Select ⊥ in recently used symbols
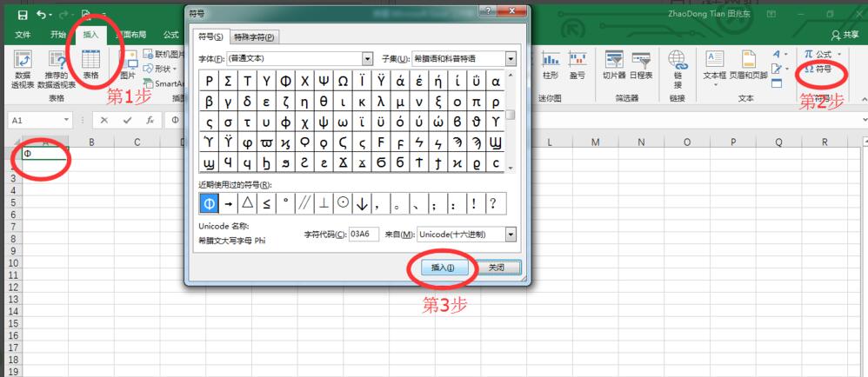Screen dimensions: 868x377 (324, 203)
